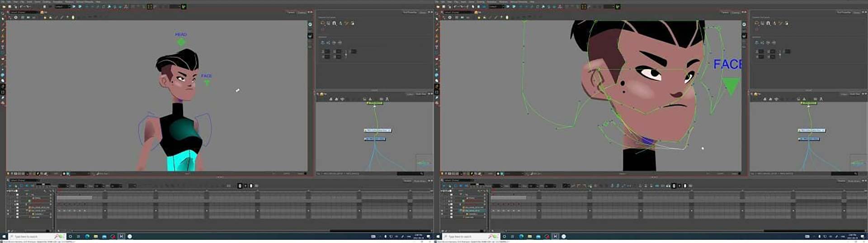Open the Node View tab in left window

[x=421, y=94]
